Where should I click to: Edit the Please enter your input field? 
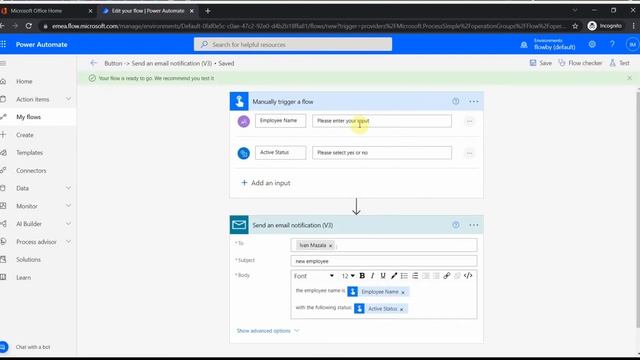(382, 121)
